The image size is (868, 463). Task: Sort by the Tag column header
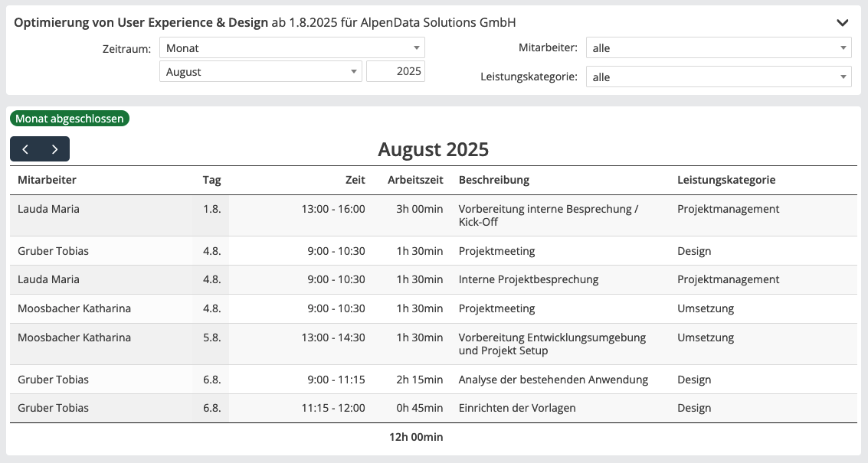pyautogui.click(x=211, y=180)
